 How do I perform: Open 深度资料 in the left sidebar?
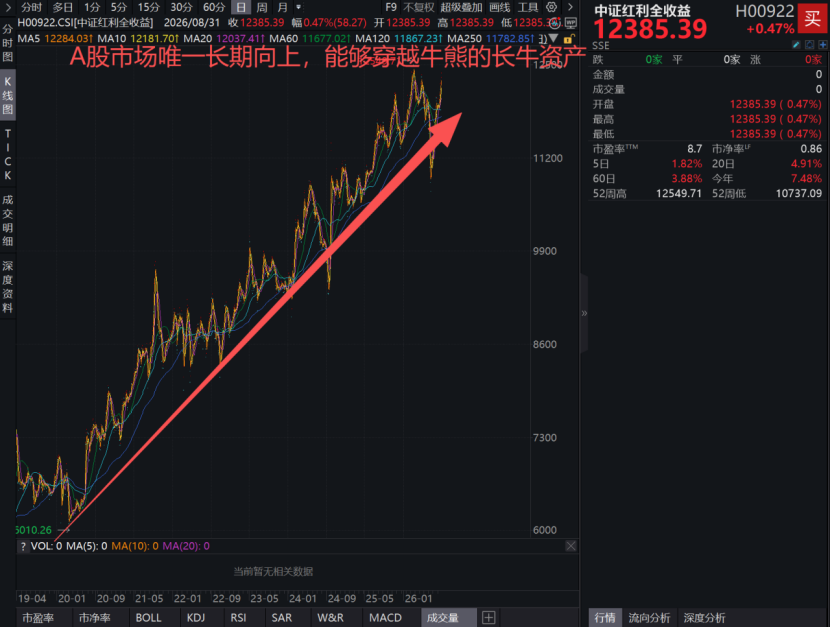point(7,287)
